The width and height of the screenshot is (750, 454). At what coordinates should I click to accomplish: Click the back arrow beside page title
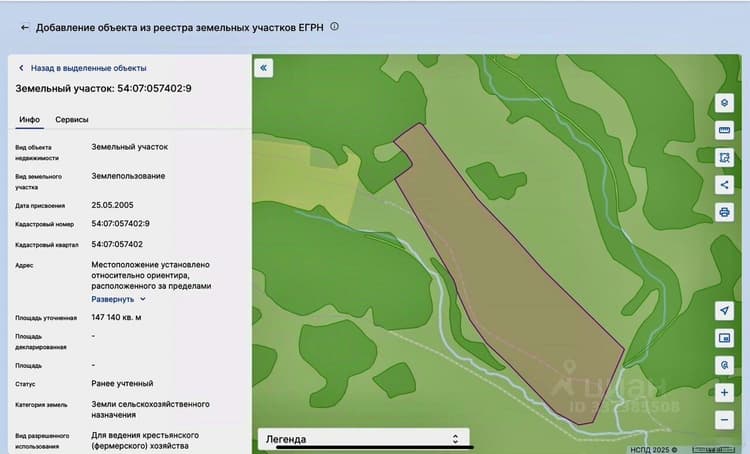point(24,28)
